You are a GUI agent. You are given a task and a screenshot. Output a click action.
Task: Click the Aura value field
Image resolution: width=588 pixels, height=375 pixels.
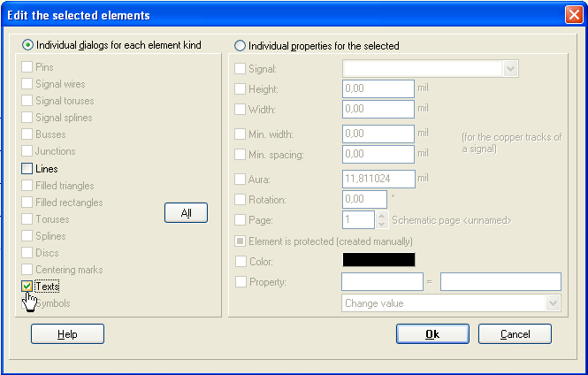tap(378, 179)
